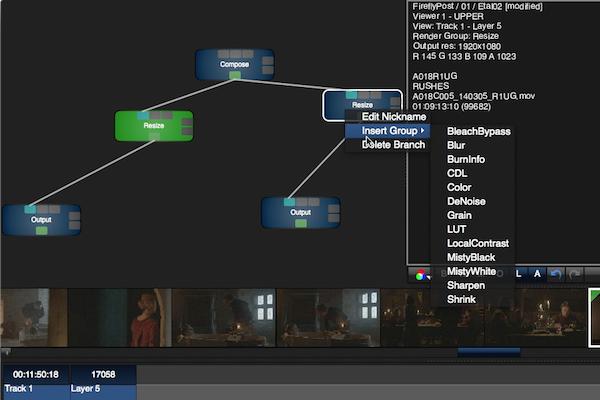The width and height of the screenshot is (600, 400).
Task: Insert a Shrink group
Action: 461,299
